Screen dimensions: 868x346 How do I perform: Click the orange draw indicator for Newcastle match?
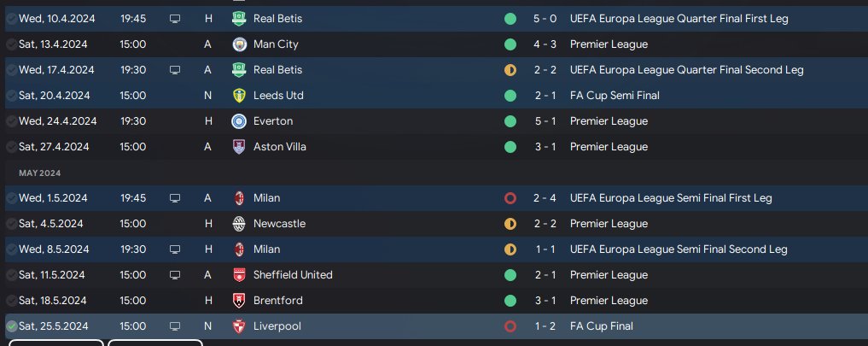510,224
